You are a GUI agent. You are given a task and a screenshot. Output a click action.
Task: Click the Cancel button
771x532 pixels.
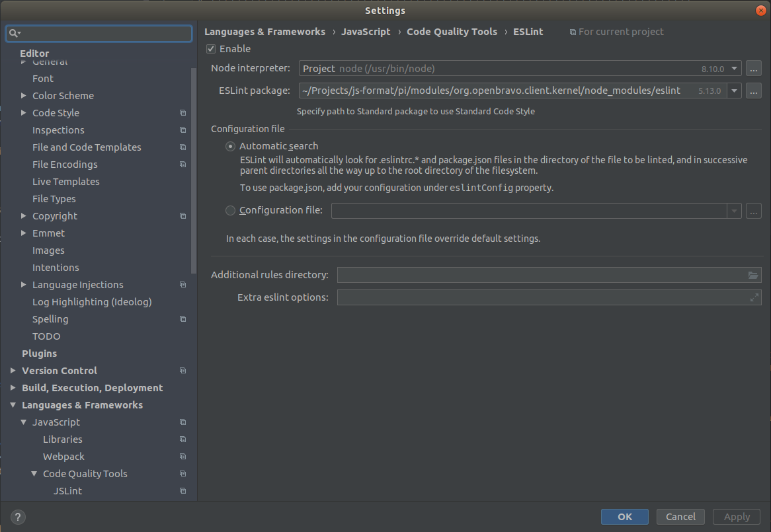click(x=680, y=517)
